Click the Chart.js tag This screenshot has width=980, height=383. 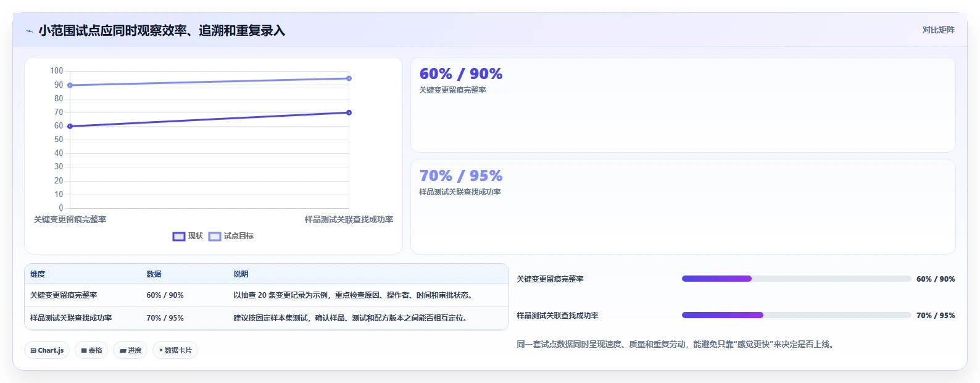click(48, 350)
